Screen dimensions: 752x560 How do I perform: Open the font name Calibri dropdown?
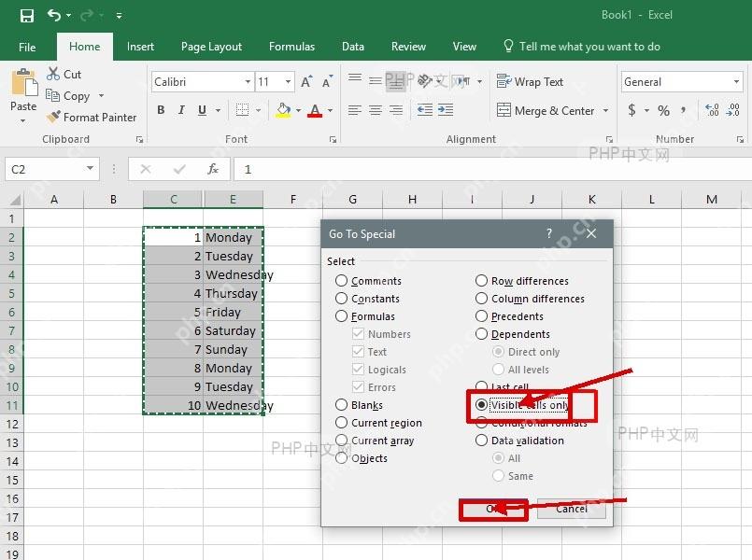[x=248, y=82]
